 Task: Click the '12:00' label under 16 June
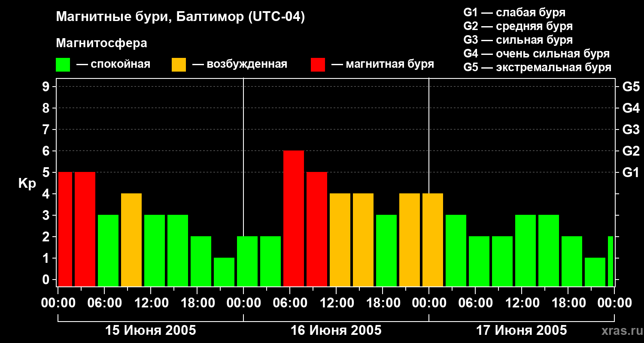(336, 303)
